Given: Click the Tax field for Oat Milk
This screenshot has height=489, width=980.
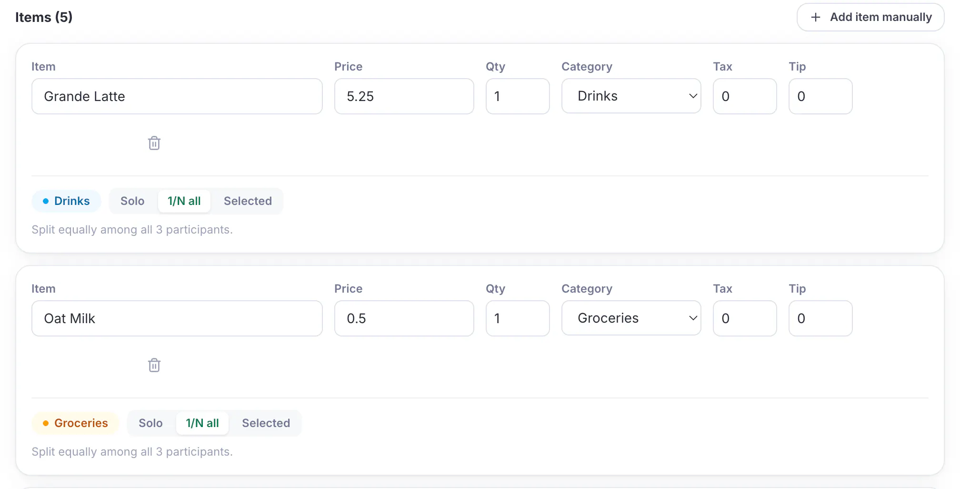Looking at the screenshot, I should [745, 318].
